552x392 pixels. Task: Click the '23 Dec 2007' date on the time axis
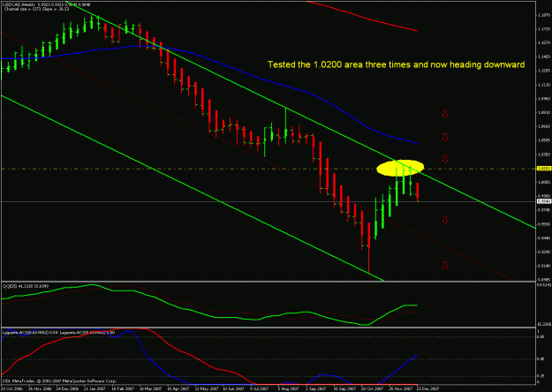427,388
